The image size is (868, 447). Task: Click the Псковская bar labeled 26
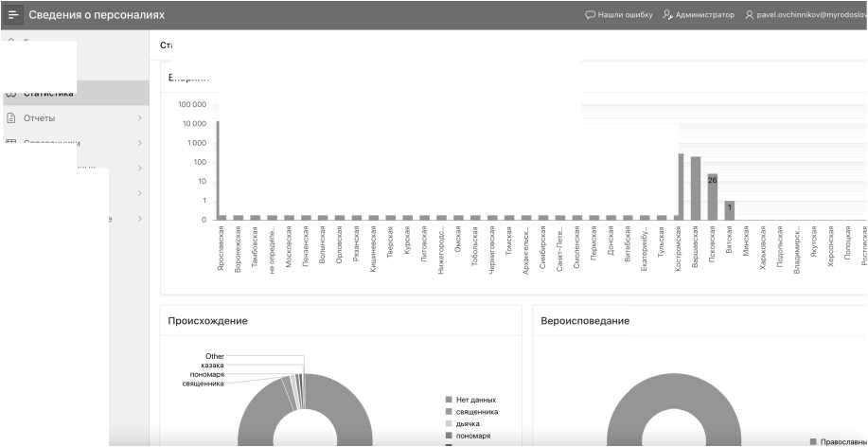click(x=713, y=197)
